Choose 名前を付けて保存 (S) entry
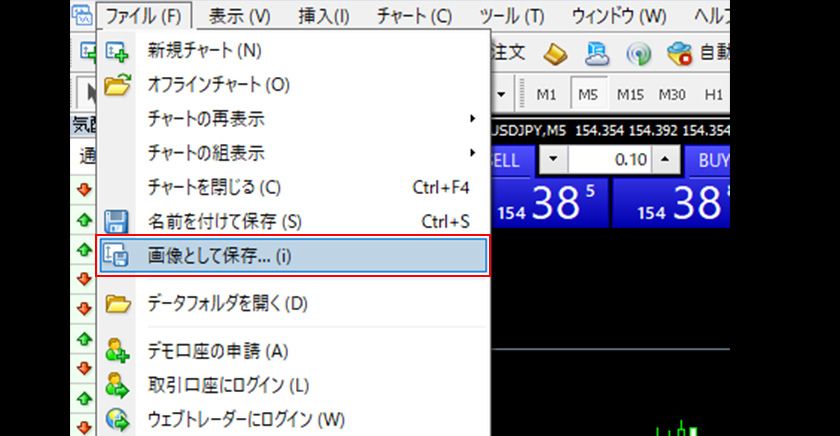 pos(294,222)
